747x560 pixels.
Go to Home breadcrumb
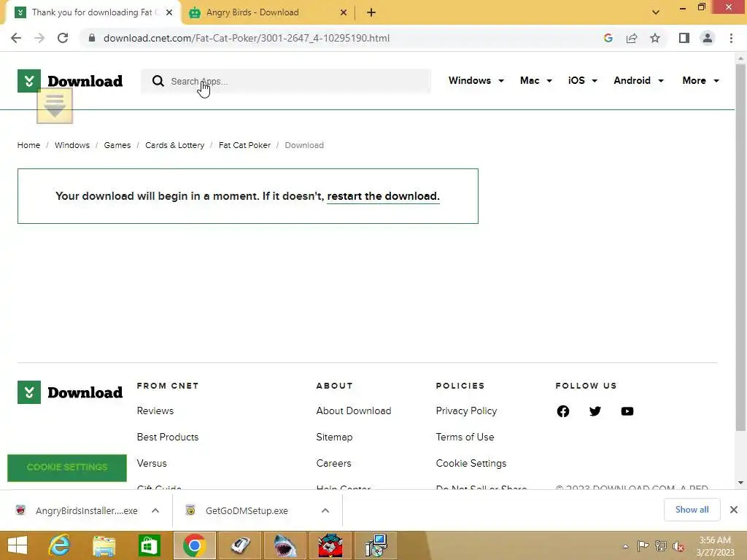pos(28,145)
